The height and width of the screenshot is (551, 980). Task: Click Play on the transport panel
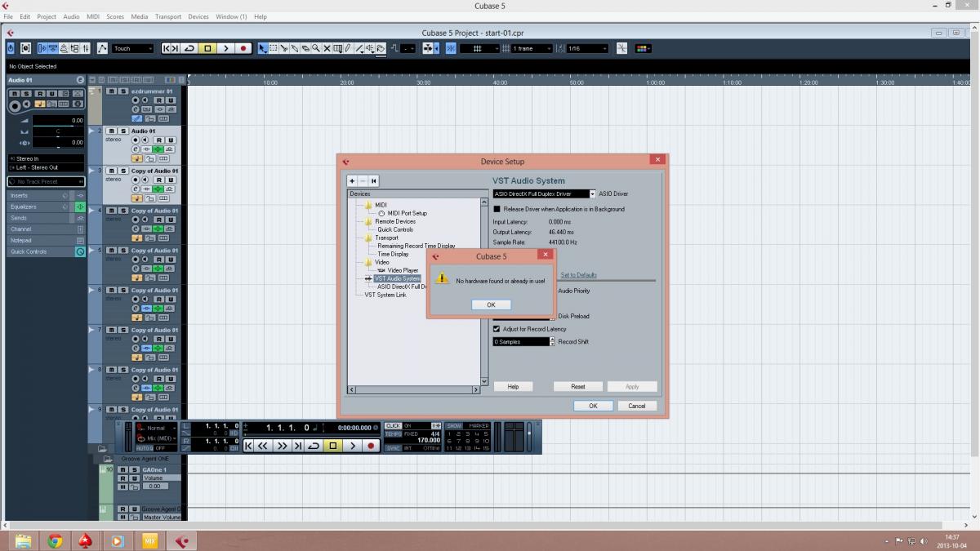pyautogui.click(x=353, y=446)
